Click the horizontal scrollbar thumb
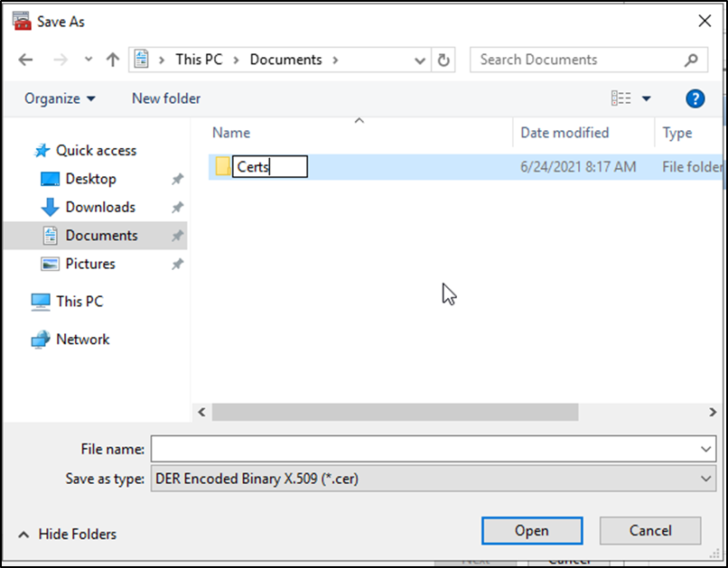Viewport: 728px width, 568px height. point(395,412)
